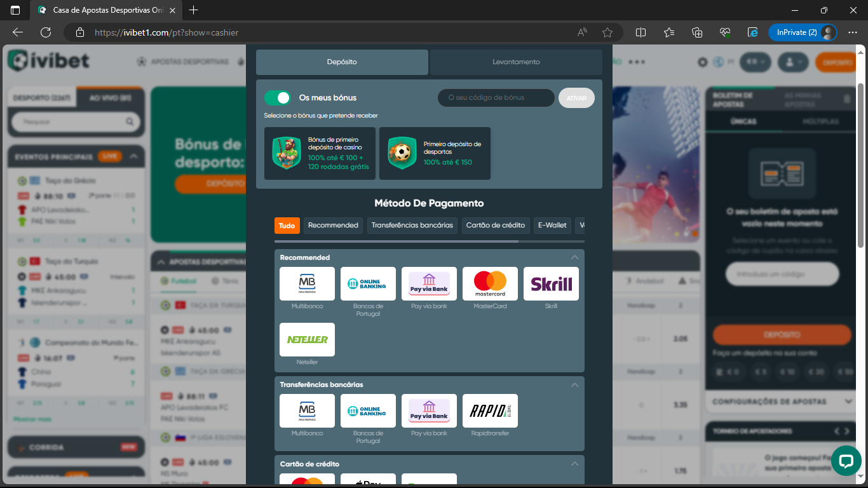Screen dimensions: 868x488
Task: Choose Pay via bank under Transferências bancárias
Action: pyautogui.click(x=429, y=410)
